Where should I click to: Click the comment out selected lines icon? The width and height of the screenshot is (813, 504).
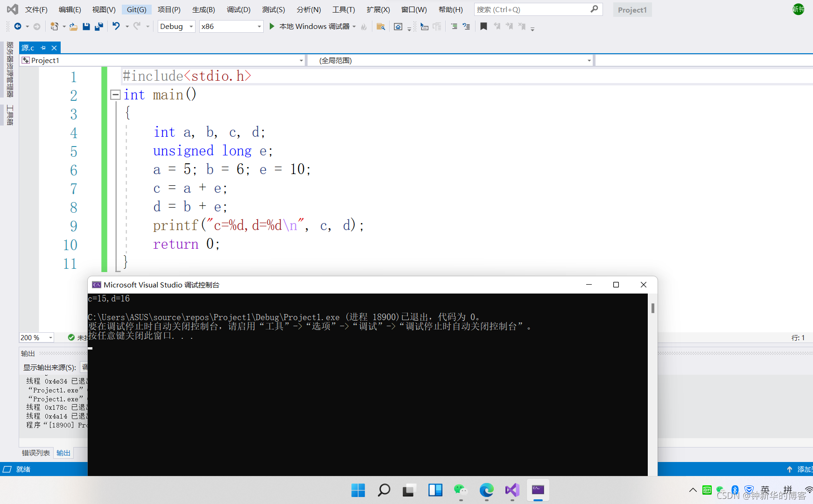454,27
